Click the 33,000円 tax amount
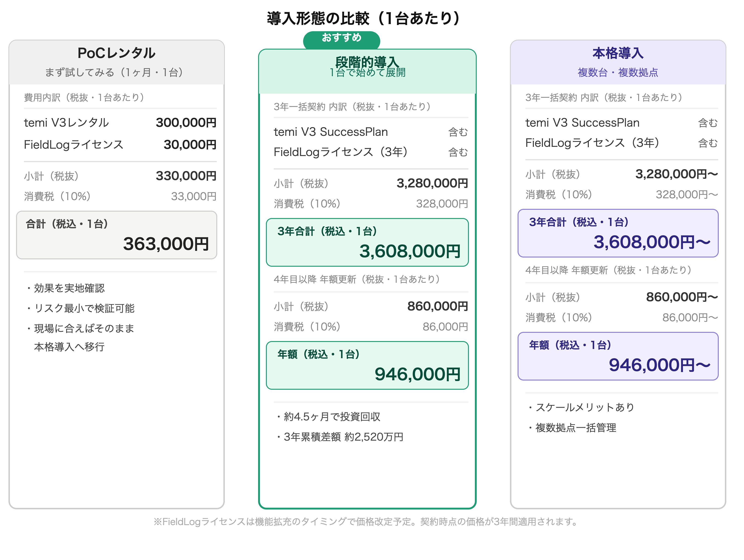Viewport: 744px width, 560px height. coord(194,196)
